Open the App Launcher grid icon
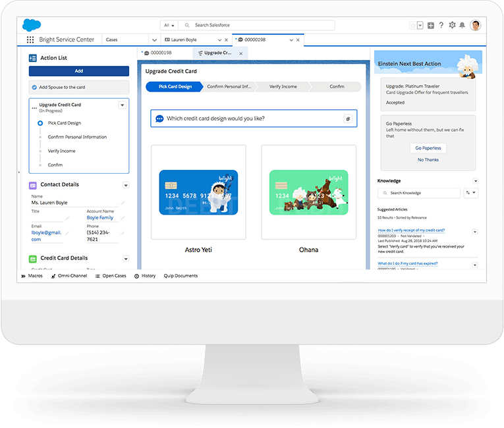The image size is (504, 428). click(30, 40)
